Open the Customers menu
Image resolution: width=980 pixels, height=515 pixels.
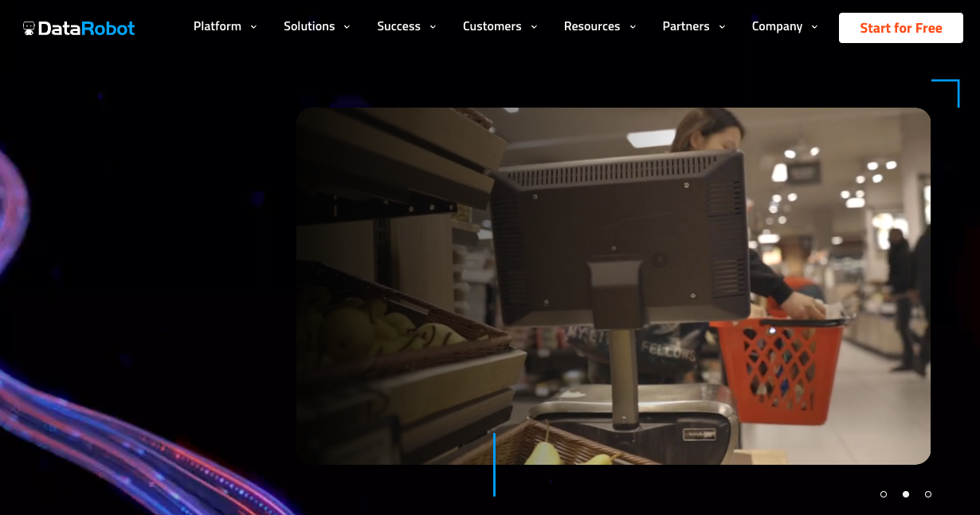492,26
